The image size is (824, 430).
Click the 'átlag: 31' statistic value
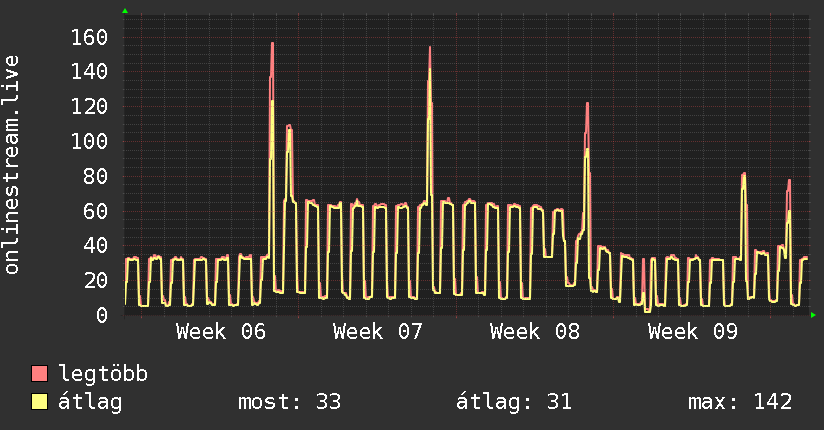coord(513,402)
